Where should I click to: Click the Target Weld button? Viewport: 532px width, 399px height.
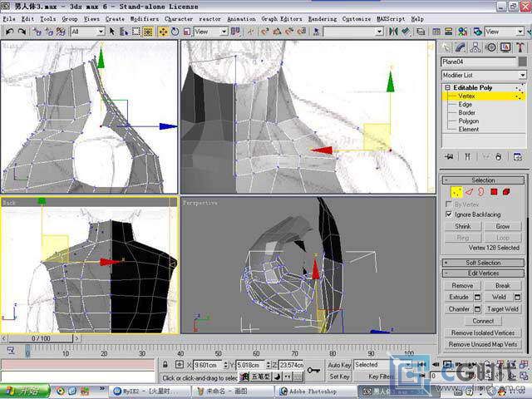click(502, 308)
